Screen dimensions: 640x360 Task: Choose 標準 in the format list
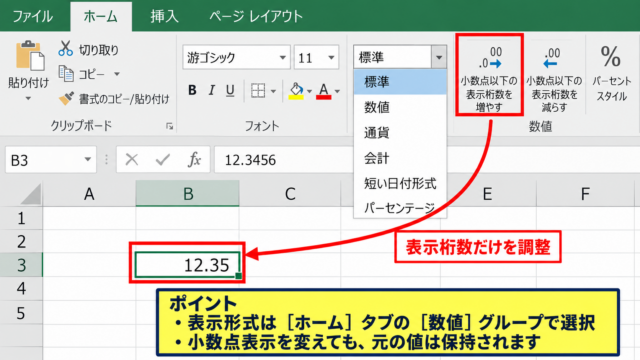[400, 82]
